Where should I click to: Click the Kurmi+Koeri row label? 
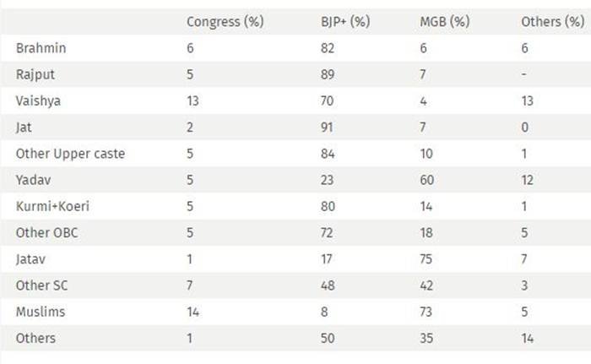coord(52,206)
